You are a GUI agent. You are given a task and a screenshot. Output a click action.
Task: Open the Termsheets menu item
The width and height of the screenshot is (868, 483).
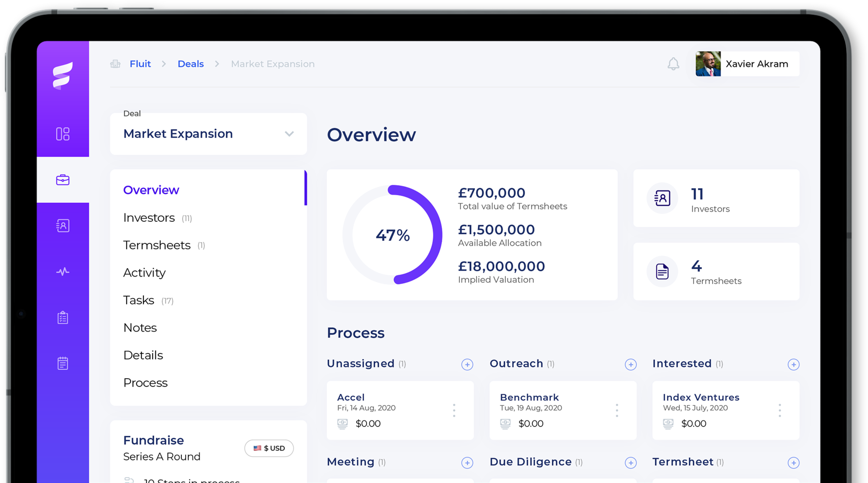coord(157,245)
